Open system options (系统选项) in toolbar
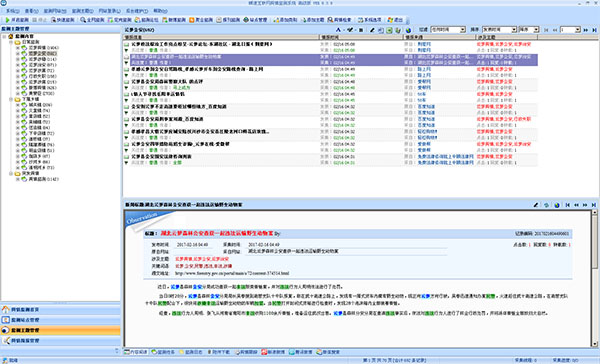Viewport: 600px width, 364px height. 370,20
